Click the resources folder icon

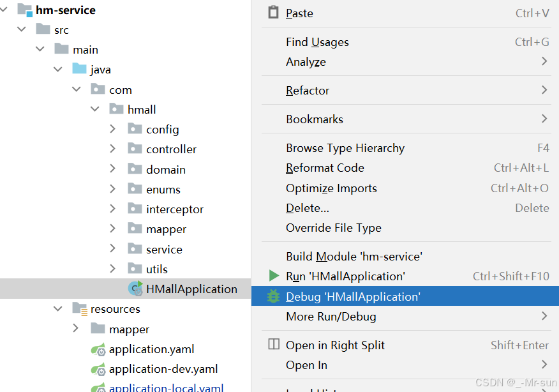[80, 309]
